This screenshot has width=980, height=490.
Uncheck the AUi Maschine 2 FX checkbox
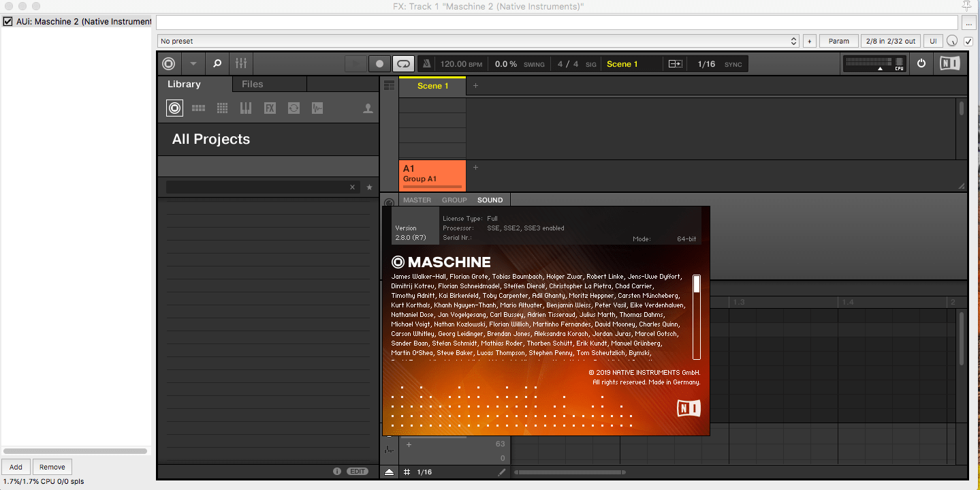click(8, 21)
